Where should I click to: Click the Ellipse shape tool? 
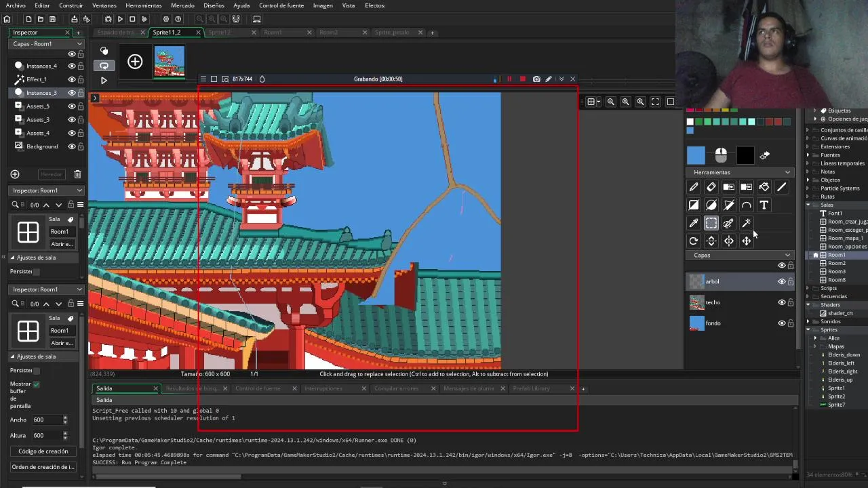point(711,205)
